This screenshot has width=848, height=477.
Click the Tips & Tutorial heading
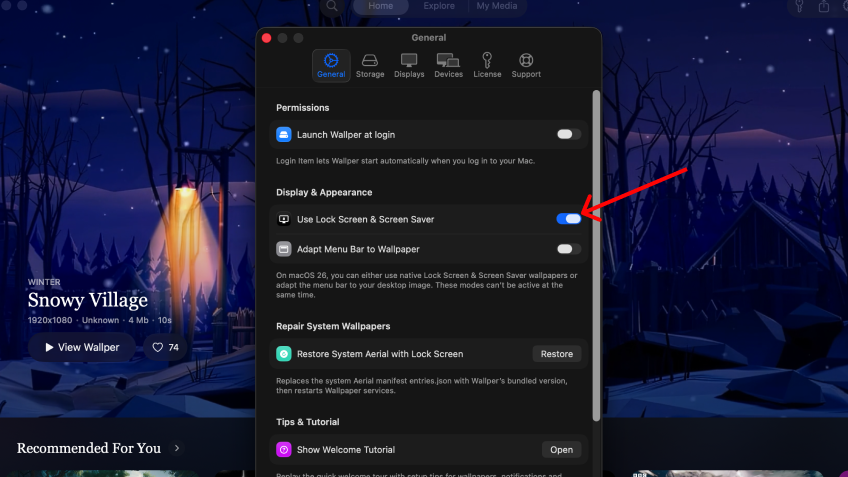coord(308,422)
